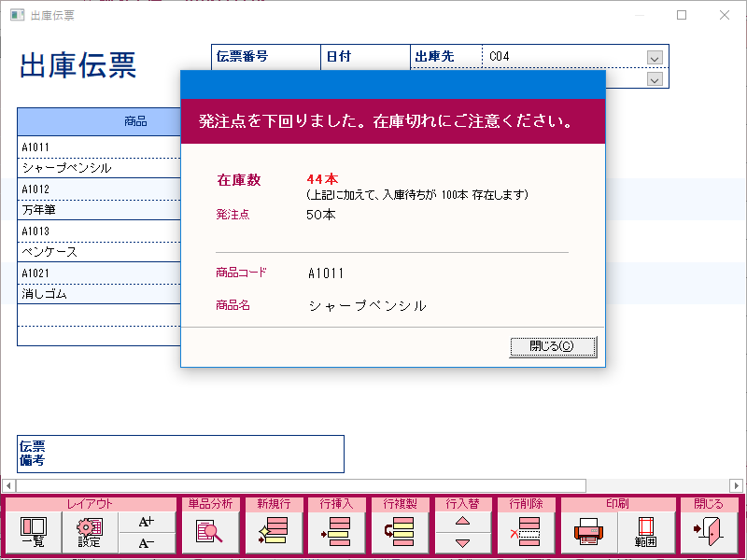This screenshot has height=560, width=747.
Task: Move row up with 行入替 up arrow
Action: (x=461, y=520)
